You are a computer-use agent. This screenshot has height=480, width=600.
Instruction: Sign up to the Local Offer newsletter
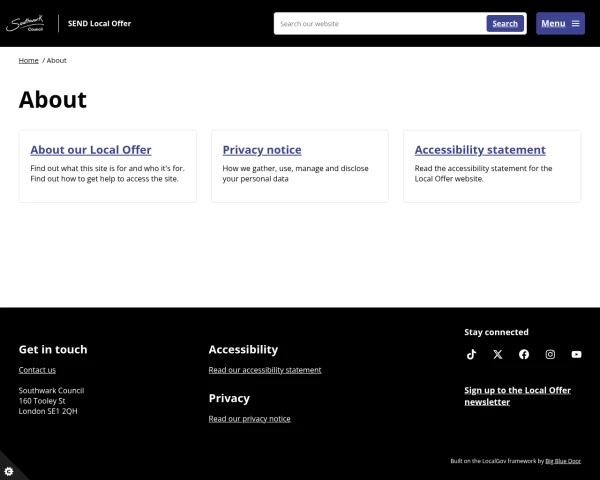tap(517, 396)
